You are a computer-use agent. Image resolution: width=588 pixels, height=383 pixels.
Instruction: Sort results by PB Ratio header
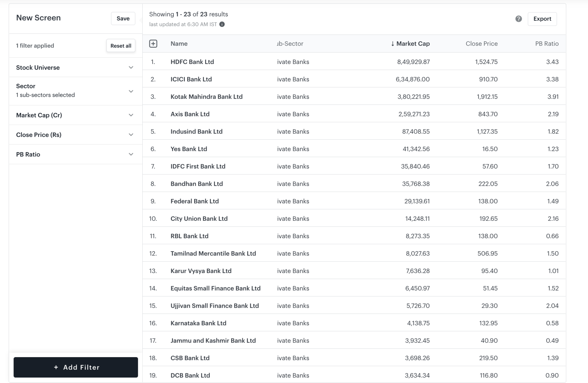coord(547,44)
